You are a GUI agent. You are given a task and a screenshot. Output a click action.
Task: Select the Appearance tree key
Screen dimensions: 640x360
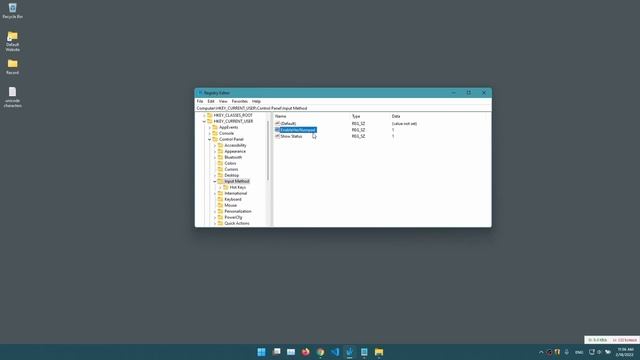(x=235, y=151)
